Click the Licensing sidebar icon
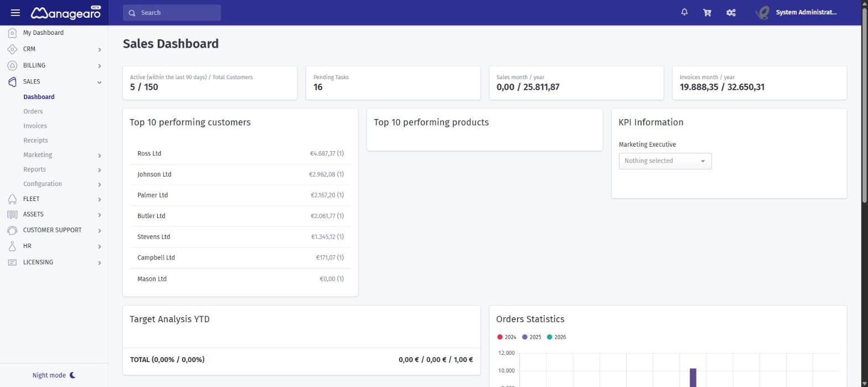Screen dimensions: 868x387 (x=12, y=262)
